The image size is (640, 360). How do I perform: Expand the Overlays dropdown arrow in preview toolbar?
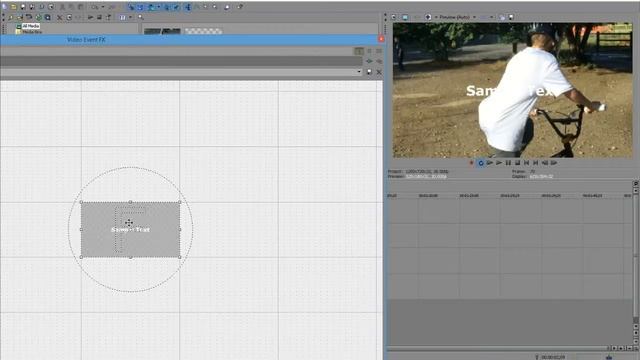491,17
